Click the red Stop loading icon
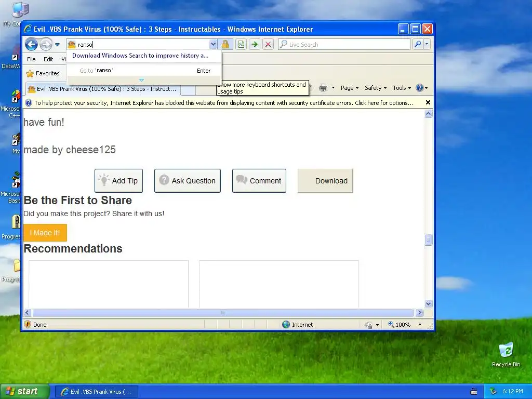This screenshot has width=532, height=399. pos(268,45)
